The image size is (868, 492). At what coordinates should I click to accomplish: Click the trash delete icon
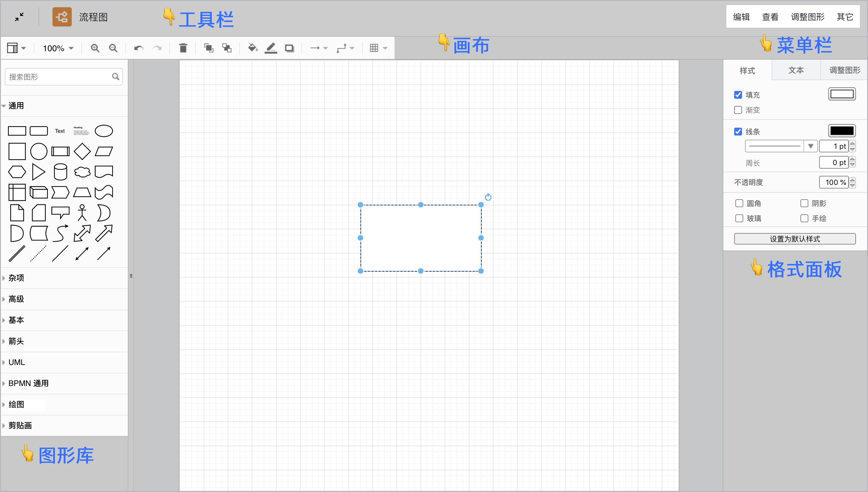tap(183, 48)
